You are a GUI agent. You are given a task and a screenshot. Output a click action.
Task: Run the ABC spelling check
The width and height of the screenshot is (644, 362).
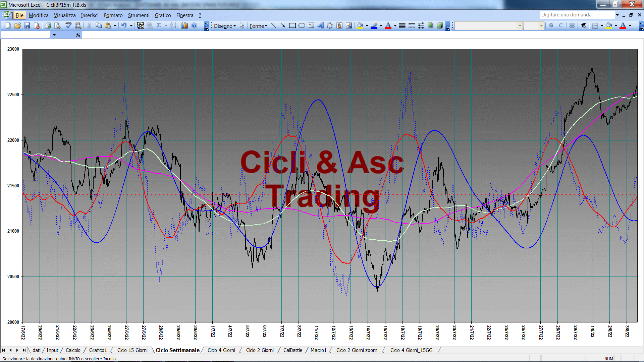[68, 25]
